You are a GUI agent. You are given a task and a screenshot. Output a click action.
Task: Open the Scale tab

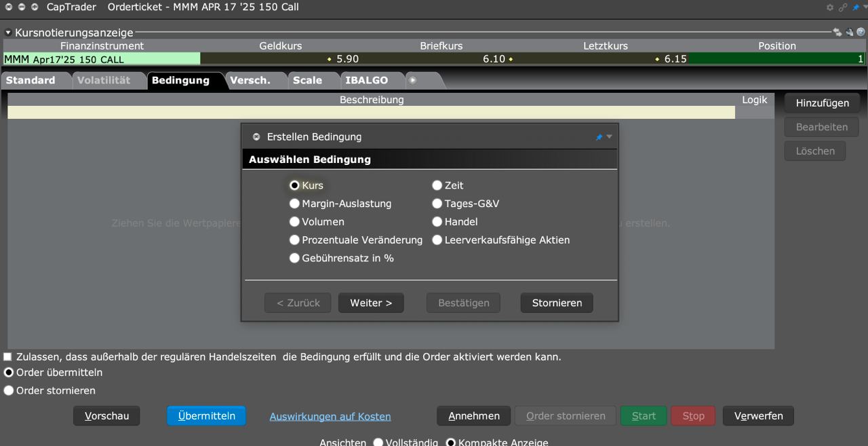tap(307, 80)
